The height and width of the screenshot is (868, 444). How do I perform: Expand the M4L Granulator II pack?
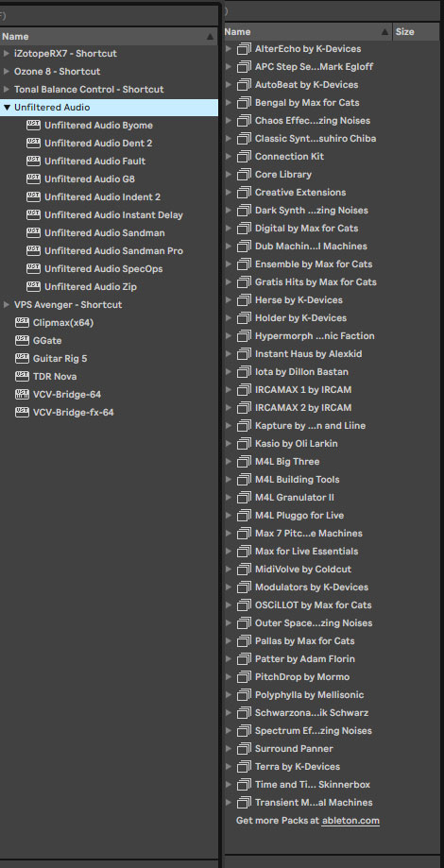pos(229,498)
